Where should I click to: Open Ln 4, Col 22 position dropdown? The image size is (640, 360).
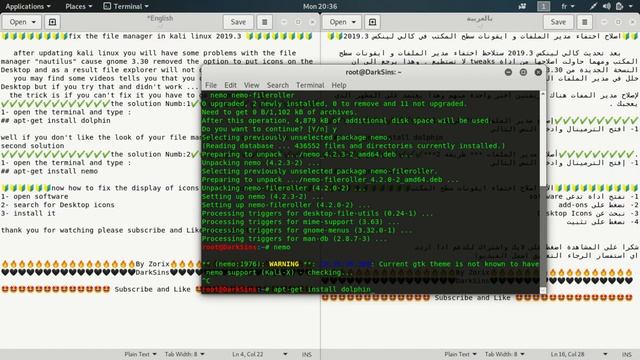(x=260, y=354)
